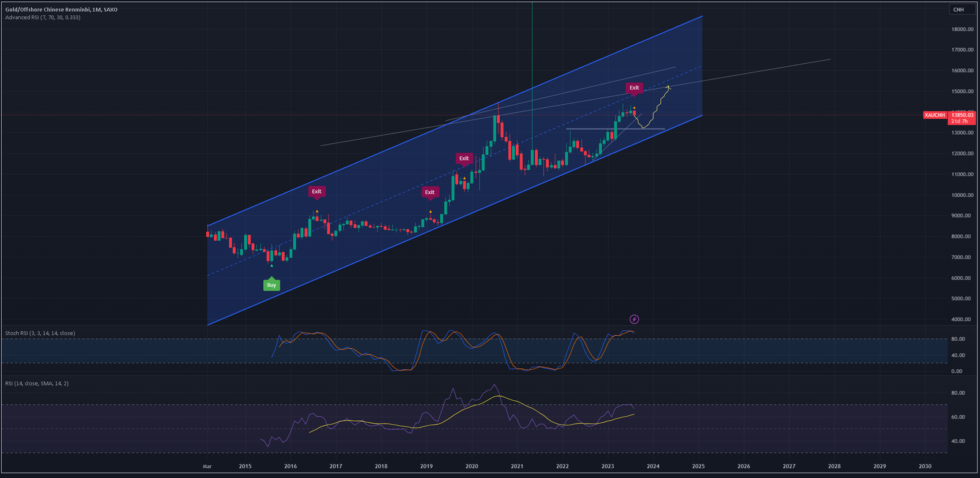Click the green Buy signal marker
The height and width of the screenshot is (478, 980).
[271, 285]
